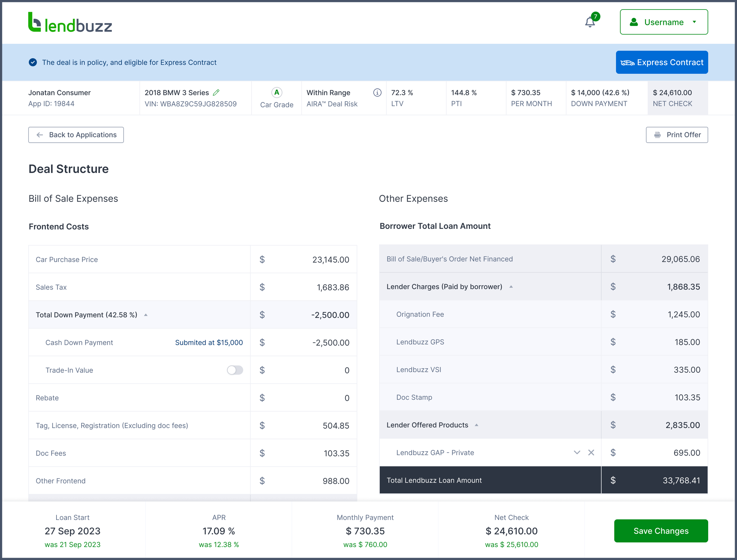
Task: Open the Username account dropdown
Action: coord(664,22)
